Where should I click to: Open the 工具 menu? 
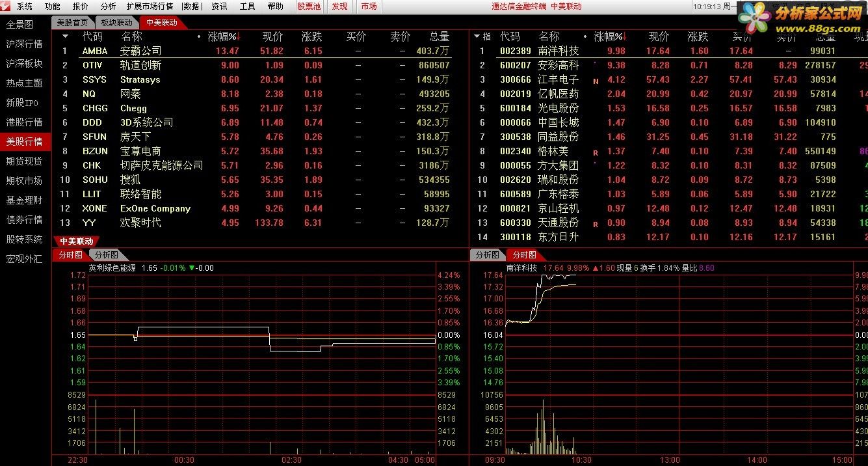[x=247, y=7]
